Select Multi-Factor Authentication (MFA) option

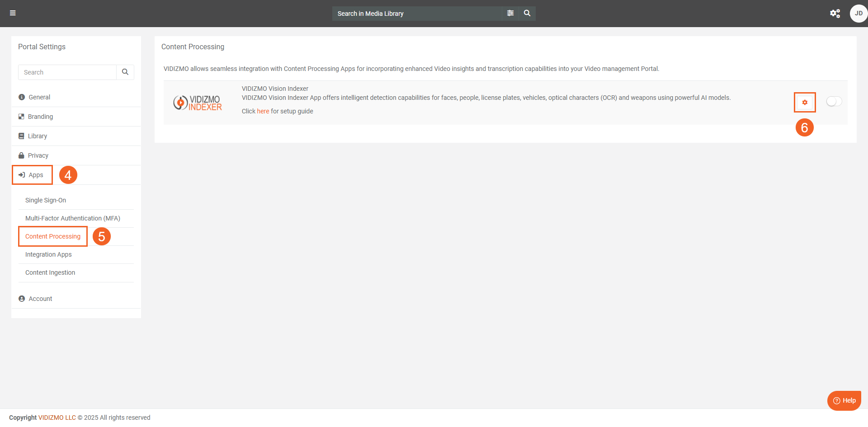tap(73, 218)
